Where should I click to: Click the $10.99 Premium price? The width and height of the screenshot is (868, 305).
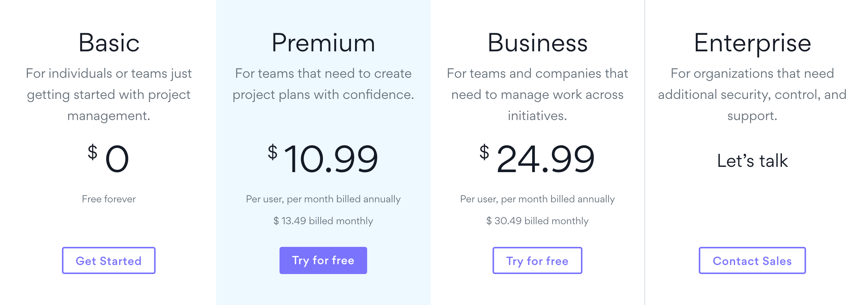[x=323, y=159]
